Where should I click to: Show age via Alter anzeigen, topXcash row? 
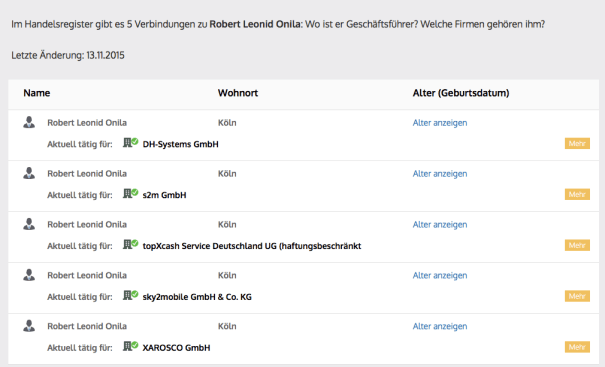pos(440,225)
